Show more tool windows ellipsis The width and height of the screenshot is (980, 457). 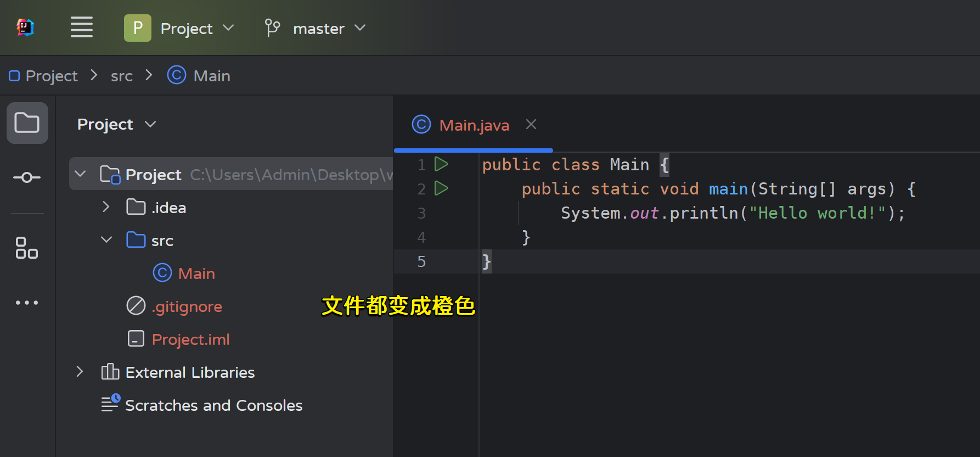pyautogui.click(x=27, y=303)
